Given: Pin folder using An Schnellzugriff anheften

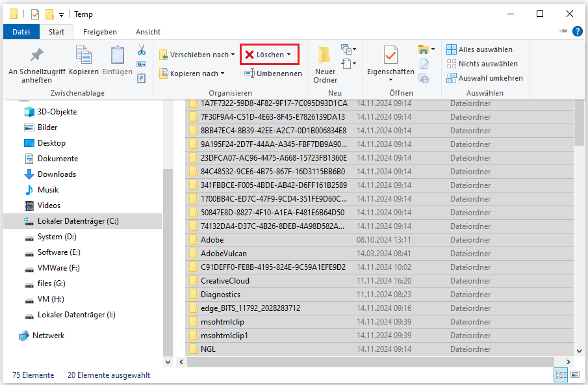Looking at the screenshot, I should tap(36, 65).
